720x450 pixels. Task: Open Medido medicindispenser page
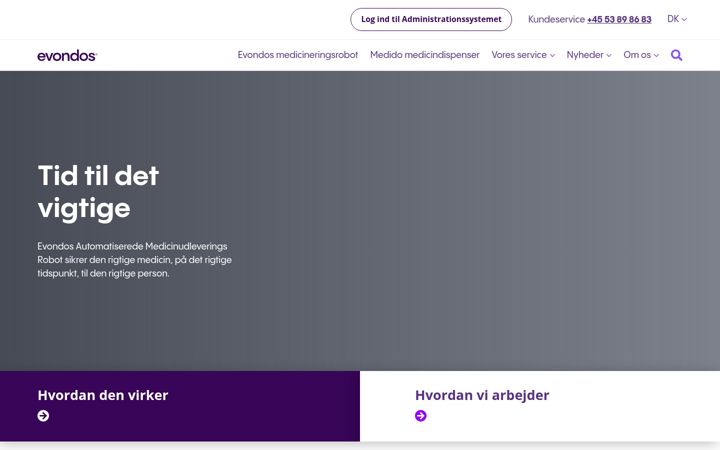coord(425,55)
